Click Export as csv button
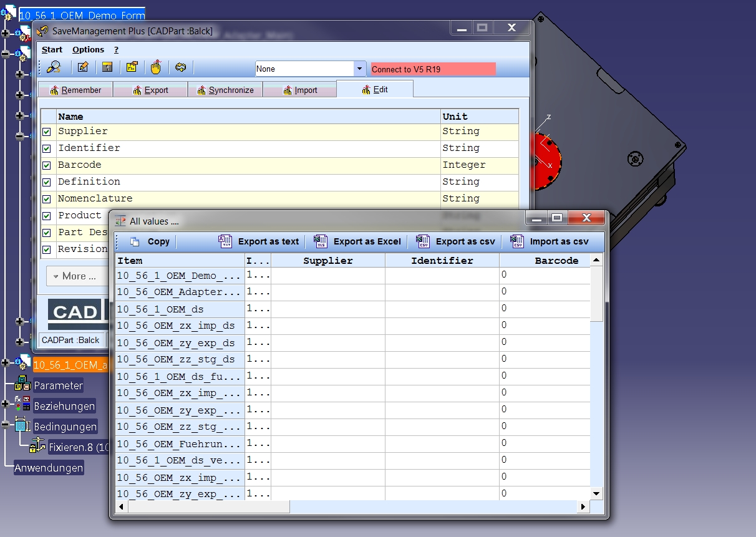 [x=455, y=241]
